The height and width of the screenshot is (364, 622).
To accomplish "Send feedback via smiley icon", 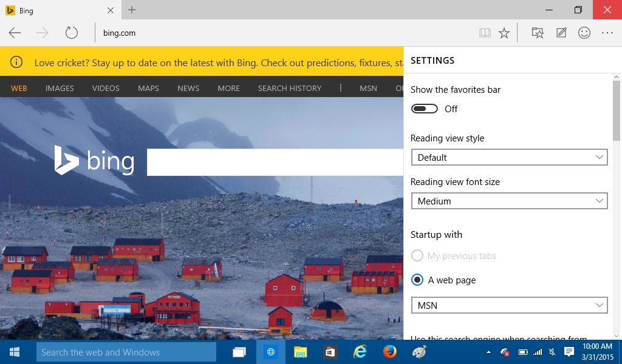I will (x=584, y=33).
